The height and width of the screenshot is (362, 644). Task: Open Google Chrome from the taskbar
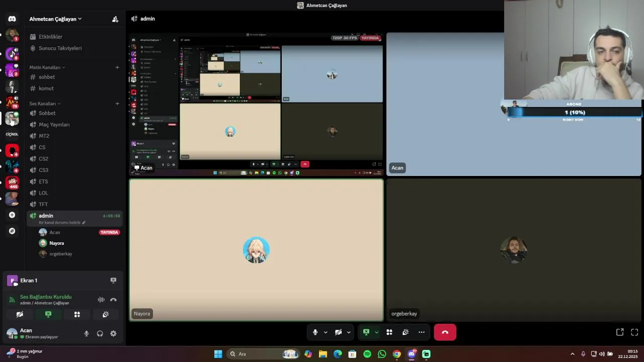coord(396,354)
